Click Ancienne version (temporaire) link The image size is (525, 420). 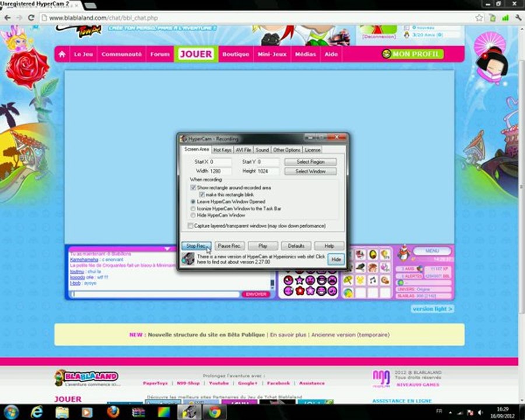(350, 335)
